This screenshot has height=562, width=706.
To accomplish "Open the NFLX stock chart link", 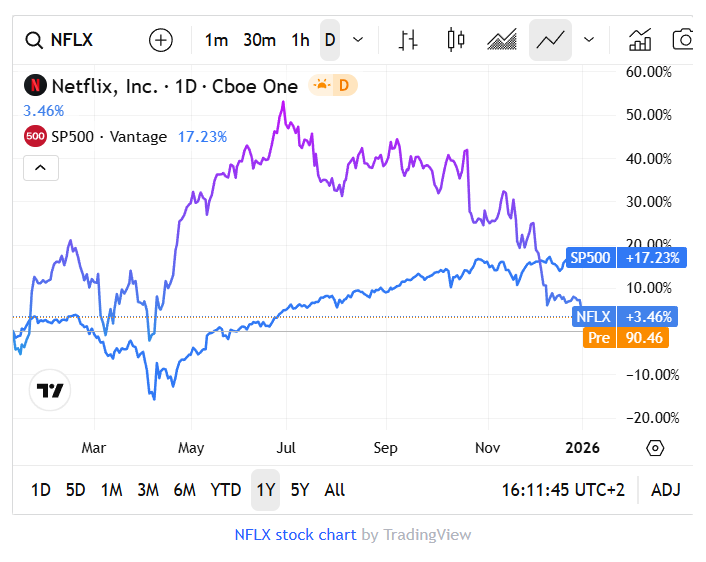I will point(295,534).
